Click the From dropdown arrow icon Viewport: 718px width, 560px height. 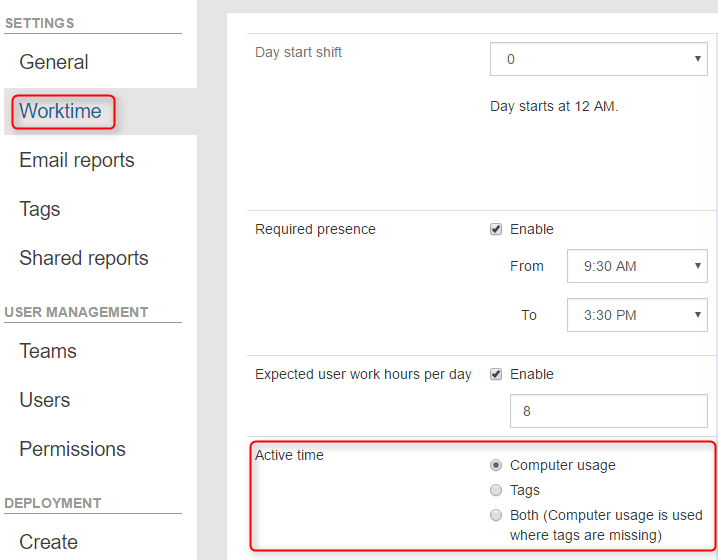coord(697,266)
